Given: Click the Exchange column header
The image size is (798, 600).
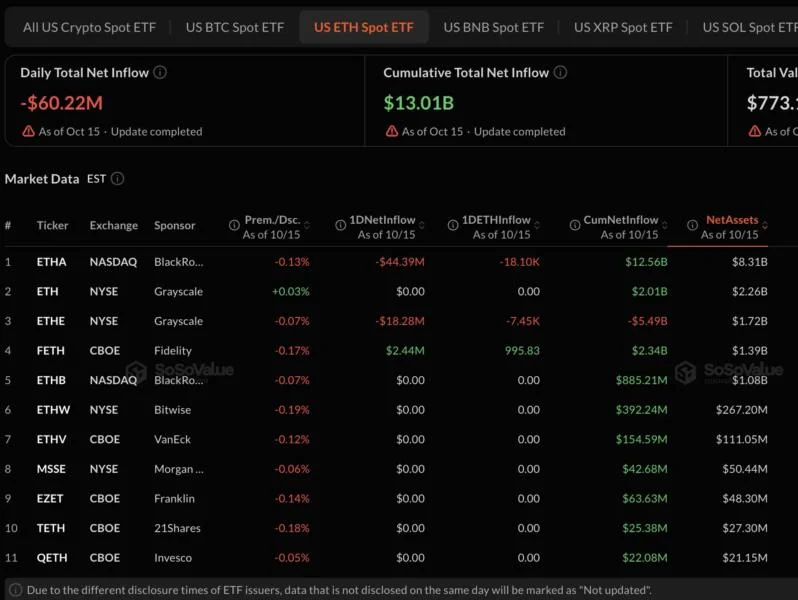Looking at the screenshot, I should pos(113,225).
